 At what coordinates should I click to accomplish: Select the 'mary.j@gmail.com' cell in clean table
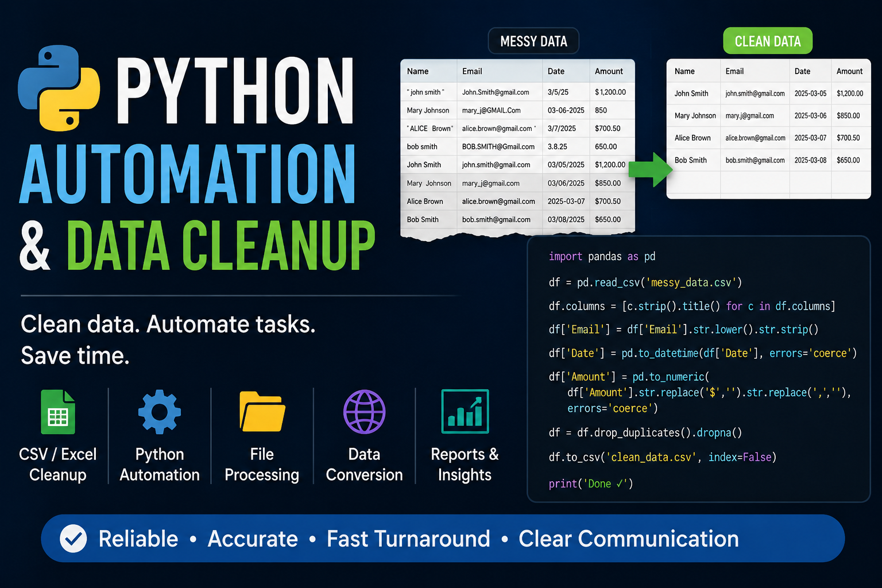749,115
